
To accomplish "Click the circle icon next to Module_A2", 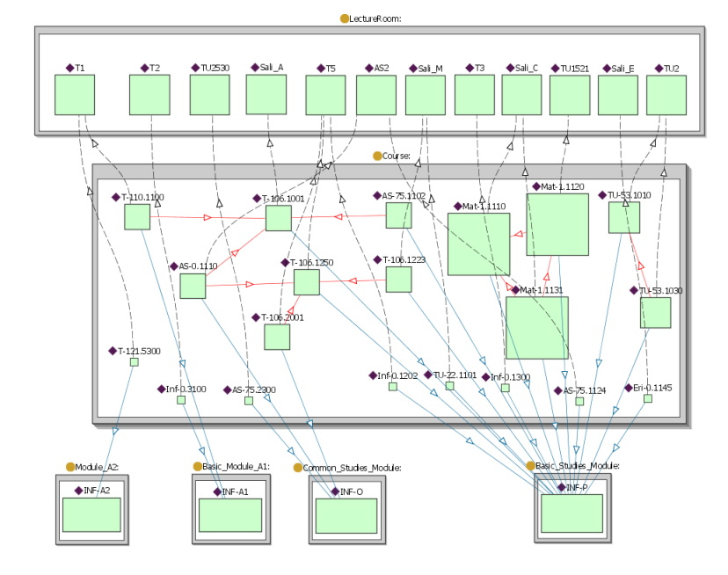I will point(70,466).
